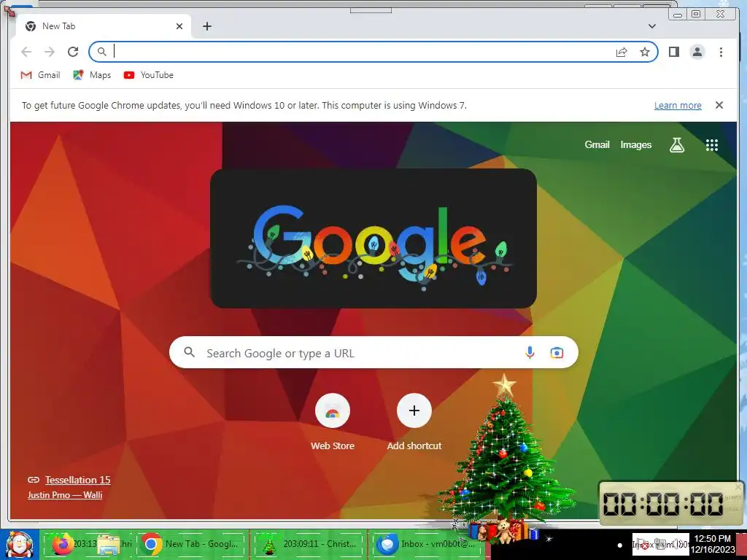Open the Santa Start button
Viewport: 747px width, 560px height.
19,544
